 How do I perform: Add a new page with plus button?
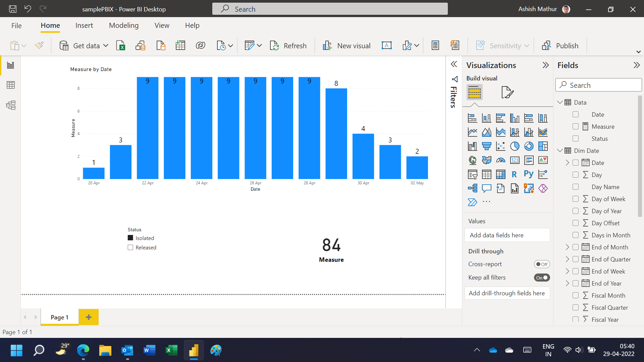(x=89, y=317)
